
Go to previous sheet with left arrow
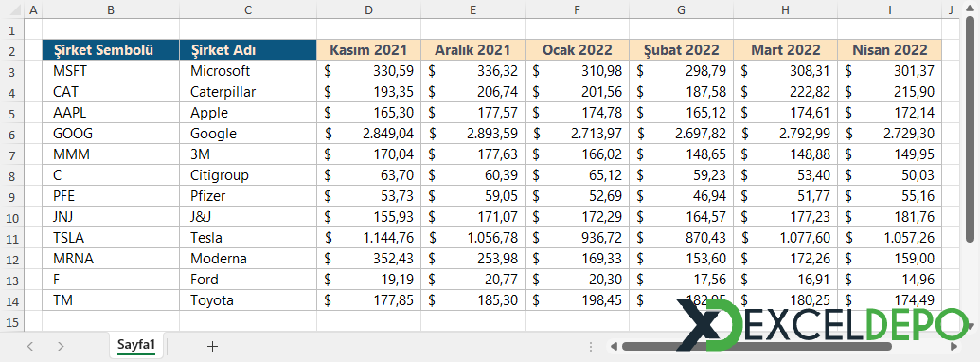[30, 346]
